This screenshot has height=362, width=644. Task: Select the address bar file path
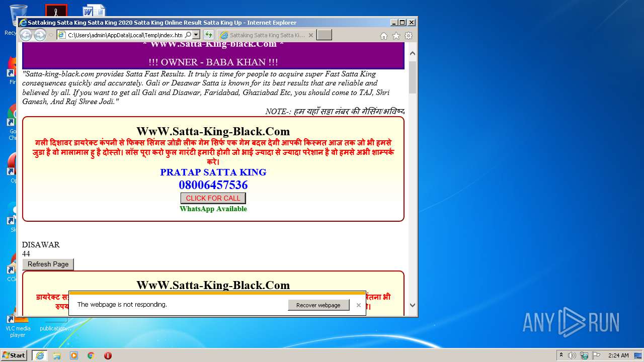click(x=125, y=35)
